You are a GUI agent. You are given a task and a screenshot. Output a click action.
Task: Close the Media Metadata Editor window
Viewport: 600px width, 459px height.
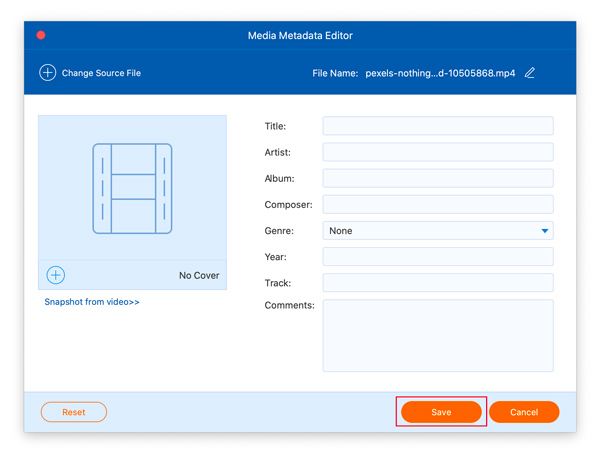coord(41,35)
